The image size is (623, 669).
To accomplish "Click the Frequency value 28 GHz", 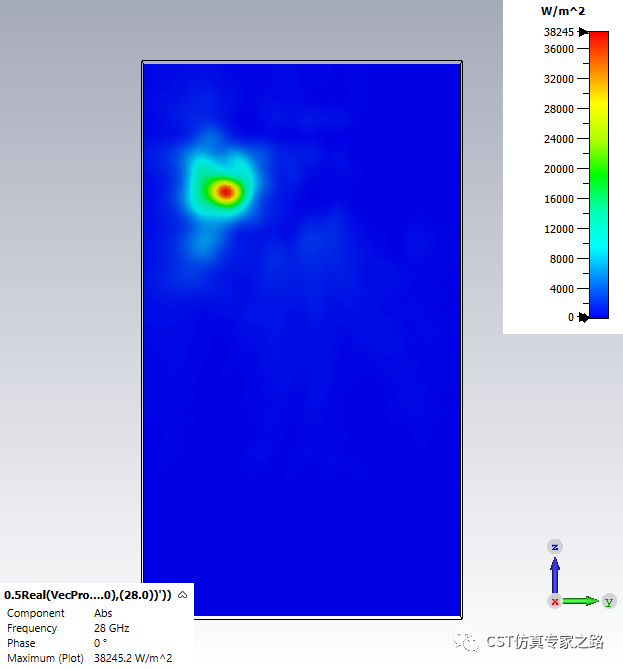I will click(x=111, y=628).
